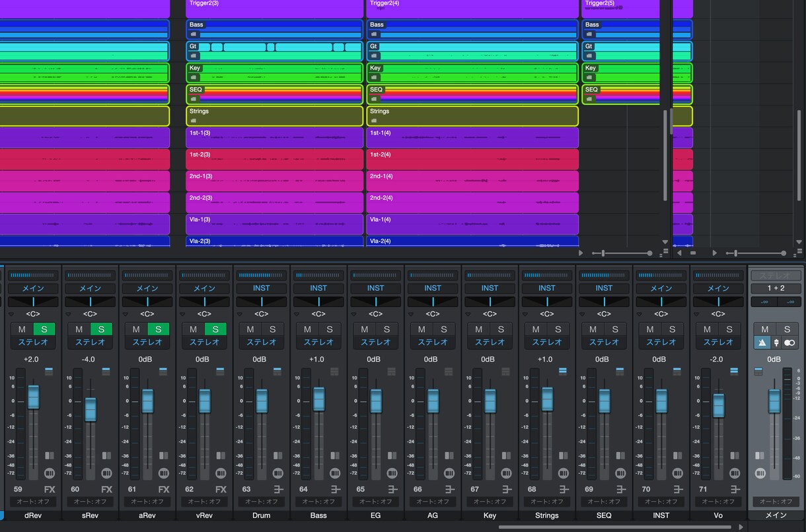Open the automation mode selector on the AG channel
Viewport: 806px width, 532px height.
pyautogui.click(x=433, y=502)
